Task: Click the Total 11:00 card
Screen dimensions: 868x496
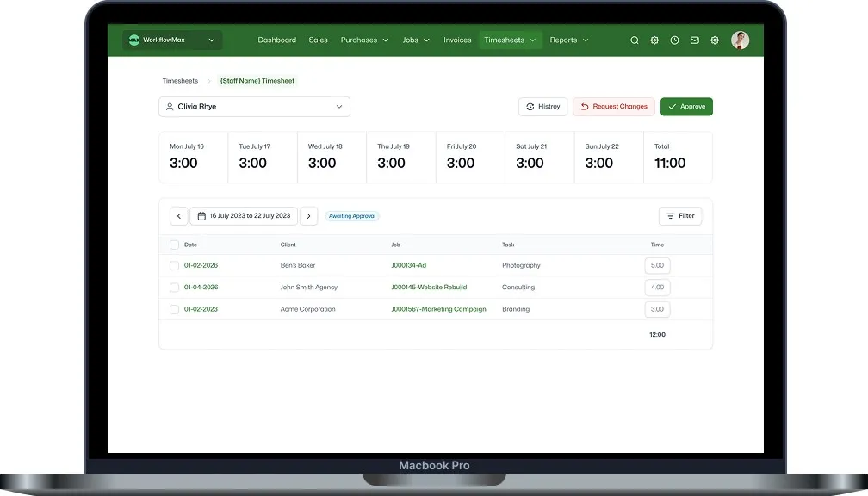Action: click(x=678, y=158)
